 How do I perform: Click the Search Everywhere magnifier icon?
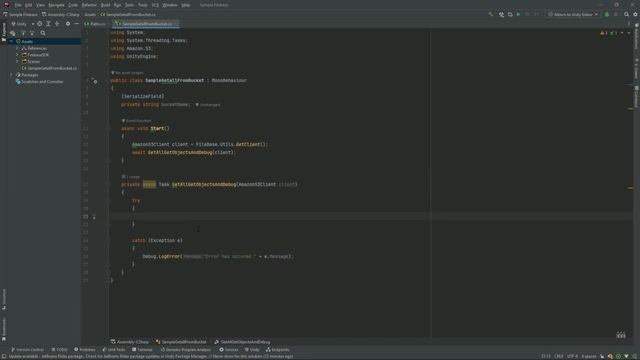626,14
